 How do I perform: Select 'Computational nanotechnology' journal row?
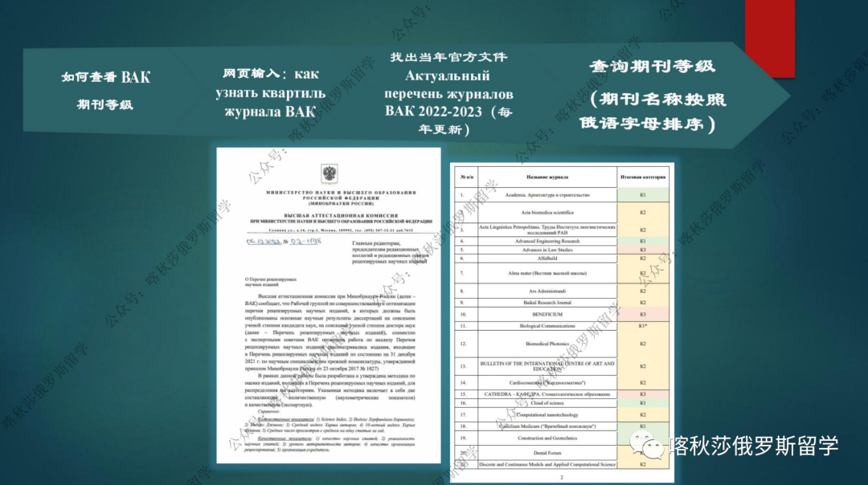click(562, 415)
